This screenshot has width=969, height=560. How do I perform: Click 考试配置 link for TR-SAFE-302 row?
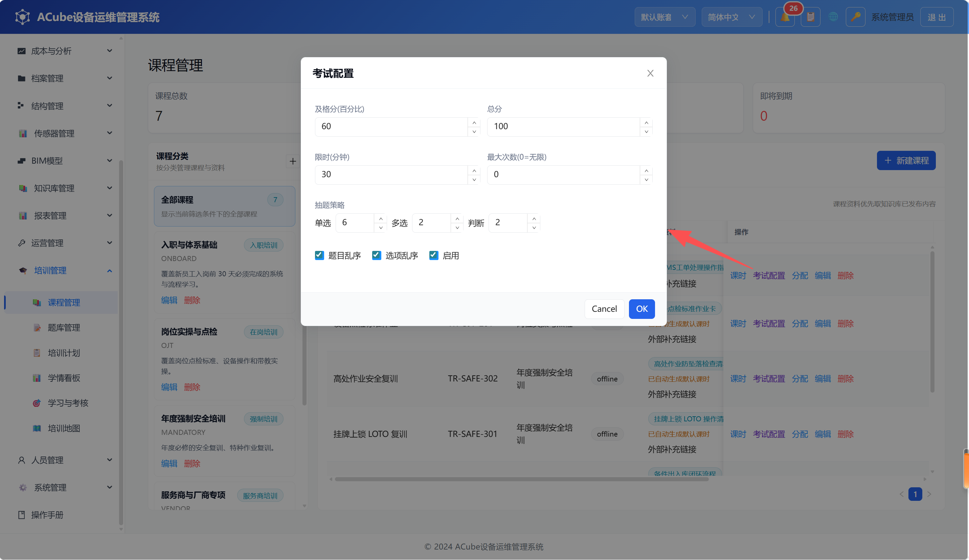[x=769, y=379]
